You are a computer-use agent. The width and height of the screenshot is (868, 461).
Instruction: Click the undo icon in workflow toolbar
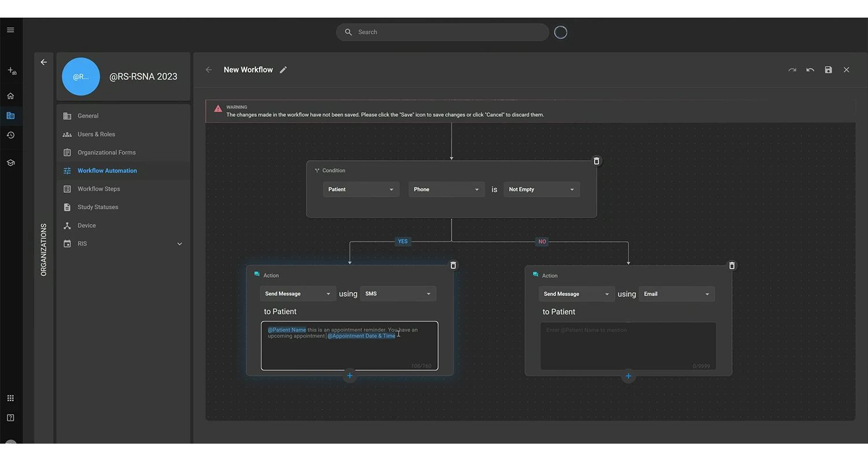pyautogui.click(x=810, y=69)
